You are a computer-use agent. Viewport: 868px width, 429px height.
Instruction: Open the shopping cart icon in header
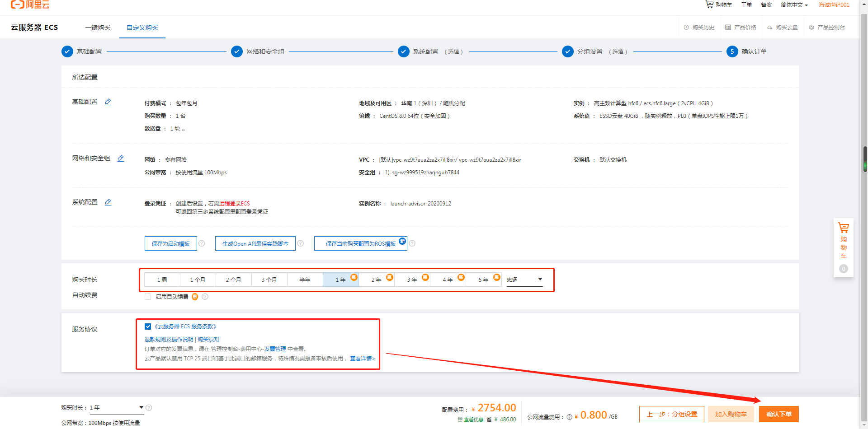(x=709, y=5)
